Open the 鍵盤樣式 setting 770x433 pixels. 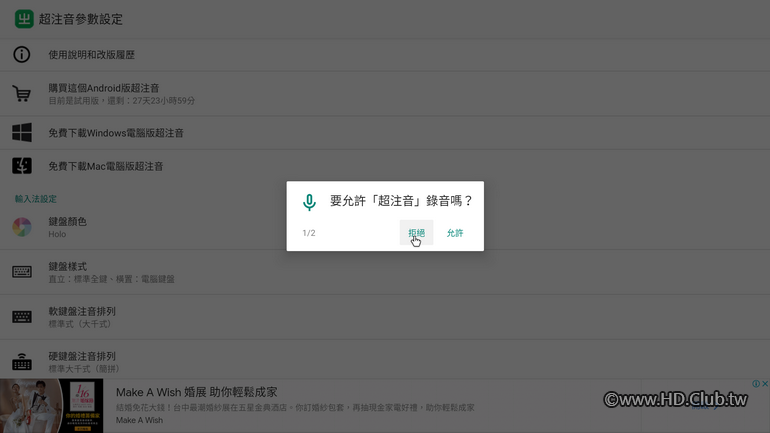[x=385, y=272]
